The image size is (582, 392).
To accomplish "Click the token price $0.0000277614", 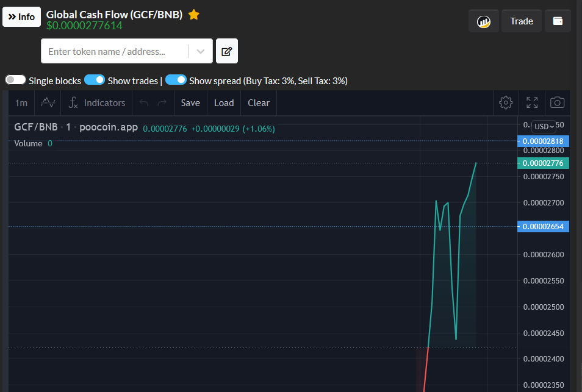I will pyautogui.click(x=84, y=26).
